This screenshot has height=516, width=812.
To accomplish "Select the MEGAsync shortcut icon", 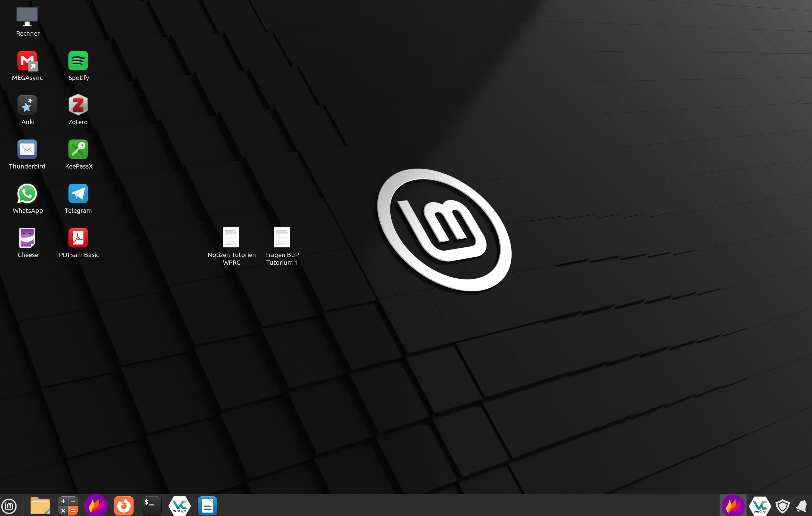I will [x=27, y=61].
